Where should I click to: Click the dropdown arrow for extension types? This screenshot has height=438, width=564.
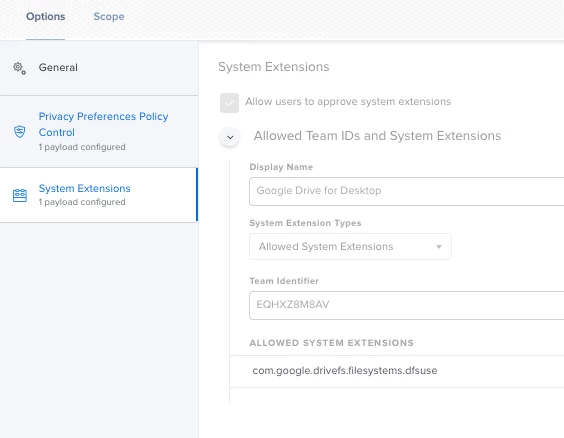438,247
